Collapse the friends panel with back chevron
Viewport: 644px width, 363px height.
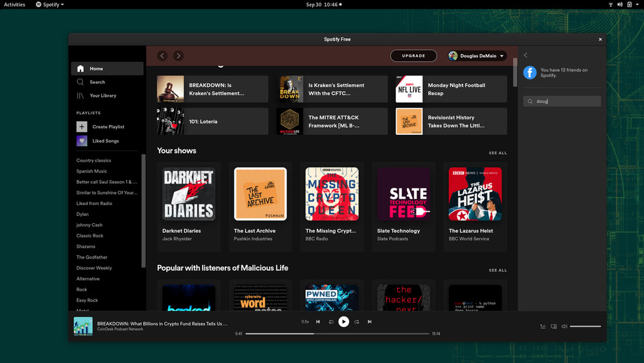coord(526,55)
